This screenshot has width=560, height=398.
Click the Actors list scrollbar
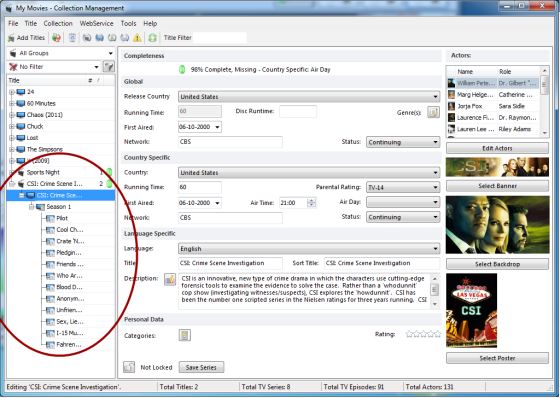(x=544, y=101)
